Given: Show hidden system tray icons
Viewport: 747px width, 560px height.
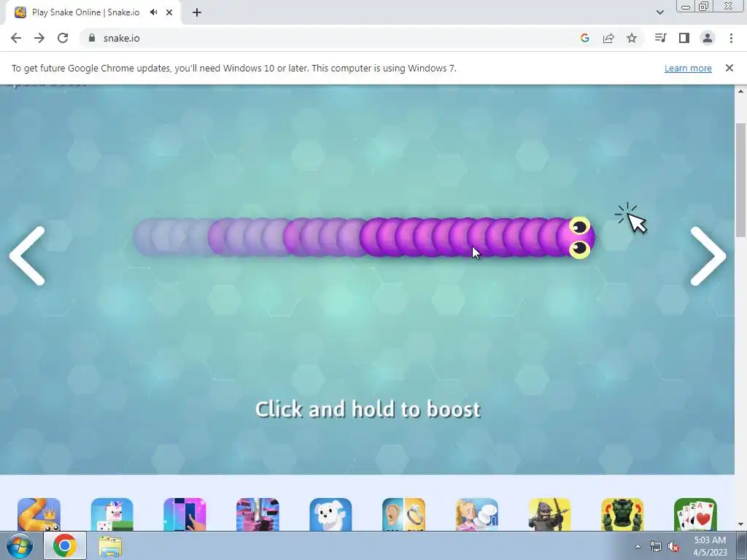Looking at the screenshot, I should click(638, 546).
